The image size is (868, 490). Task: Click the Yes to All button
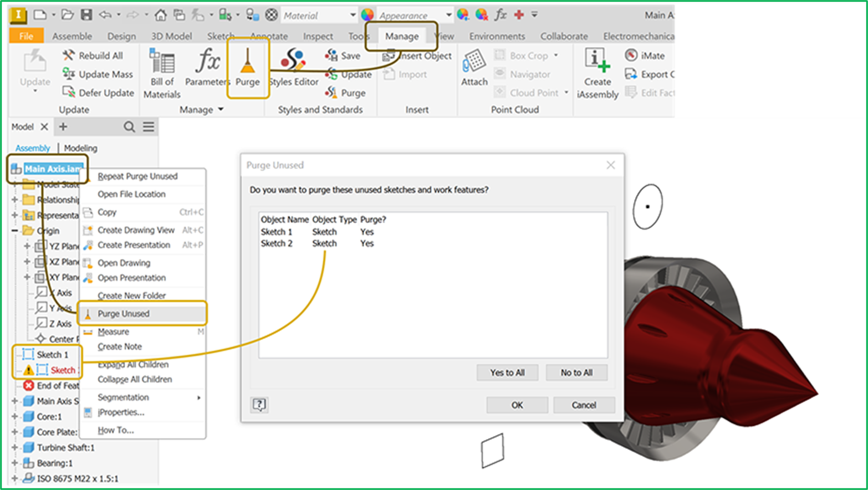click(507, 372)
